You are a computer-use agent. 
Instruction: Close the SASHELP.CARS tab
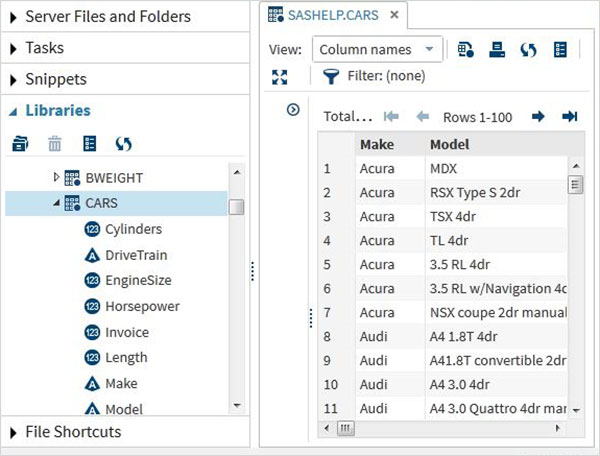coord(395,15)
